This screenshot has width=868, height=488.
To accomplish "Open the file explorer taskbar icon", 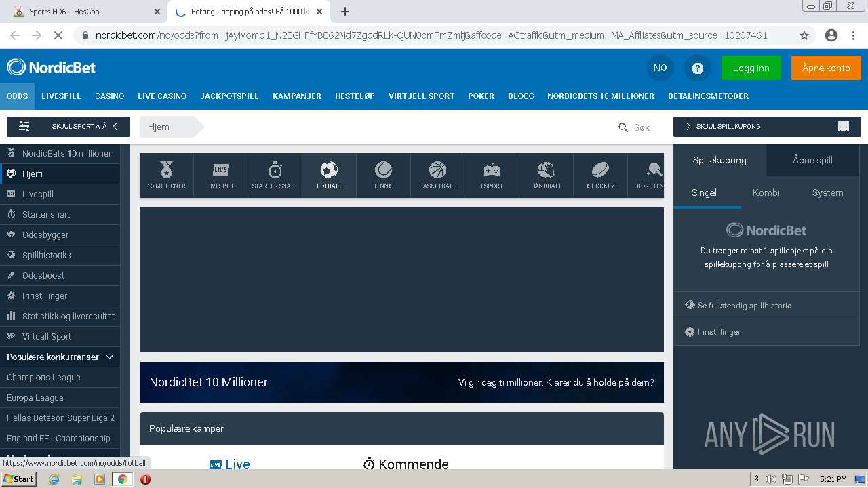I will tap(77, 479).
